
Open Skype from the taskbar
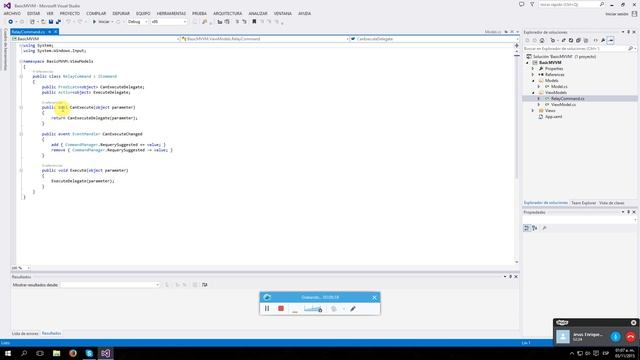click(89, 353)
